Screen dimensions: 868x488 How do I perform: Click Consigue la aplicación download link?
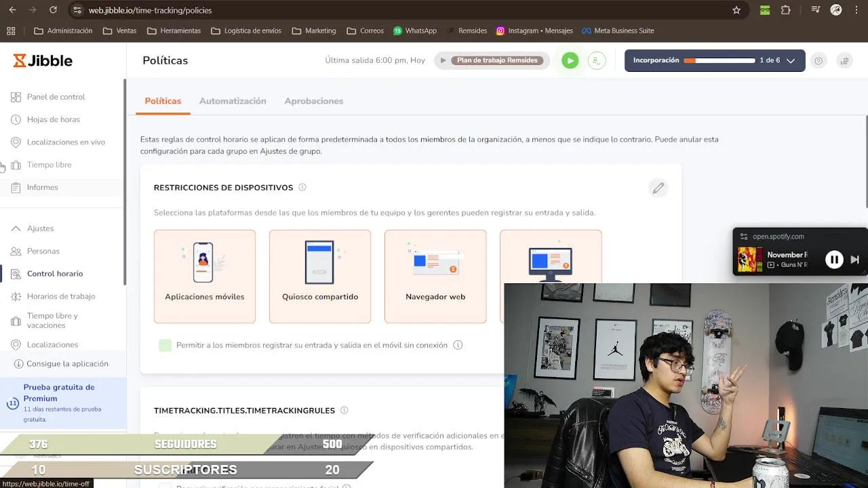click(61, 364)
